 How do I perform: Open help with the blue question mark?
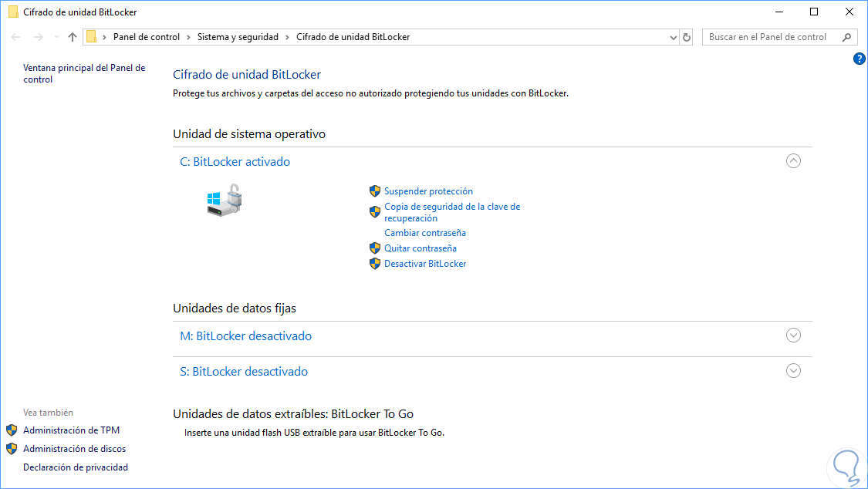(859, 59)
